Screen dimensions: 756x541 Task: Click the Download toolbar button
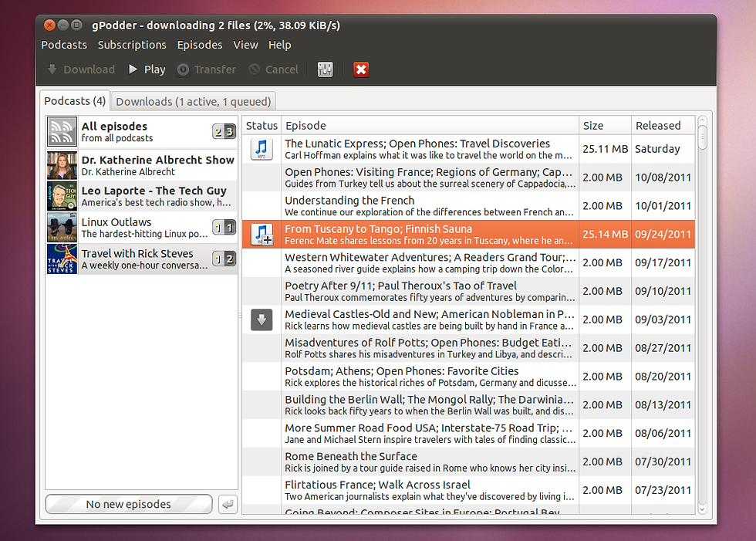pos(81,69)
